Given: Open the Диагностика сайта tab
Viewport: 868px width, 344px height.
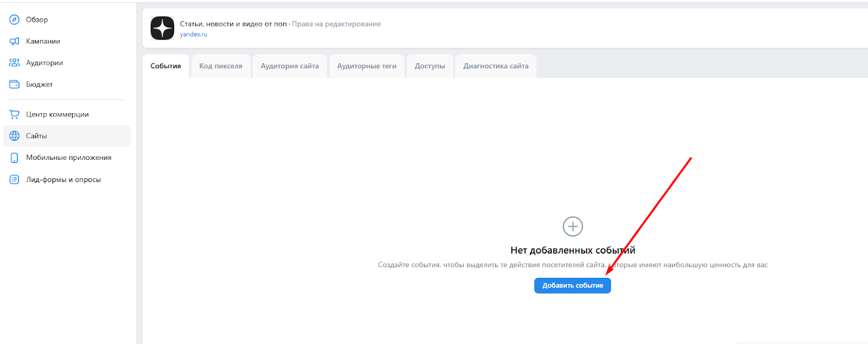Looking at the screenshot, I should click(x=496, y=66).
